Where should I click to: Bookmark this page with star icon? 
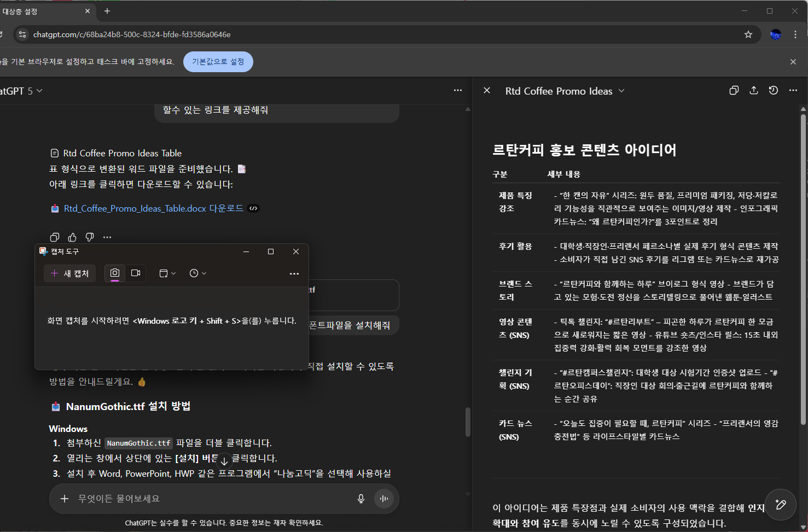coord(748,34)
